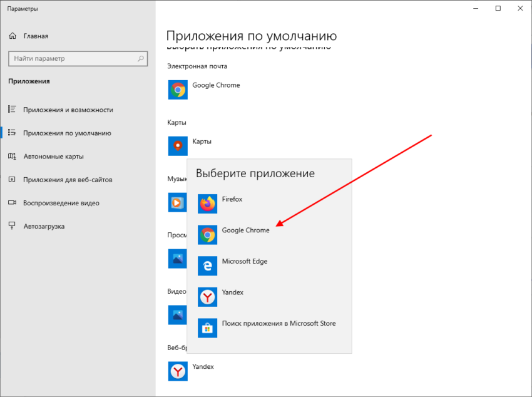Image resolution: width=532 pixels, height=397 pixels.
Task: Open Автозагрузка startup settings
Action: (x=44, y=226)
